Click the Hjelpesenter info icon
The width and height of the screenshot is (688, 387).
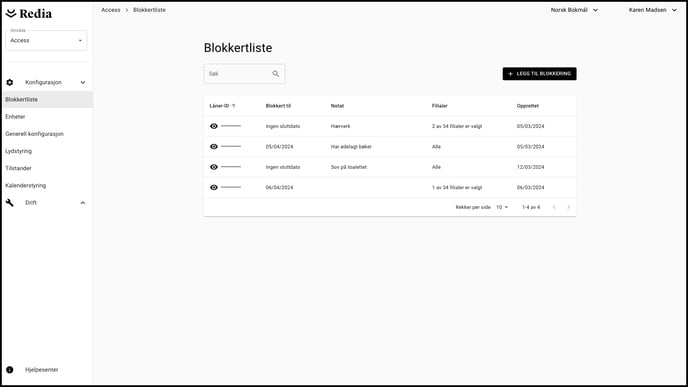10,369
